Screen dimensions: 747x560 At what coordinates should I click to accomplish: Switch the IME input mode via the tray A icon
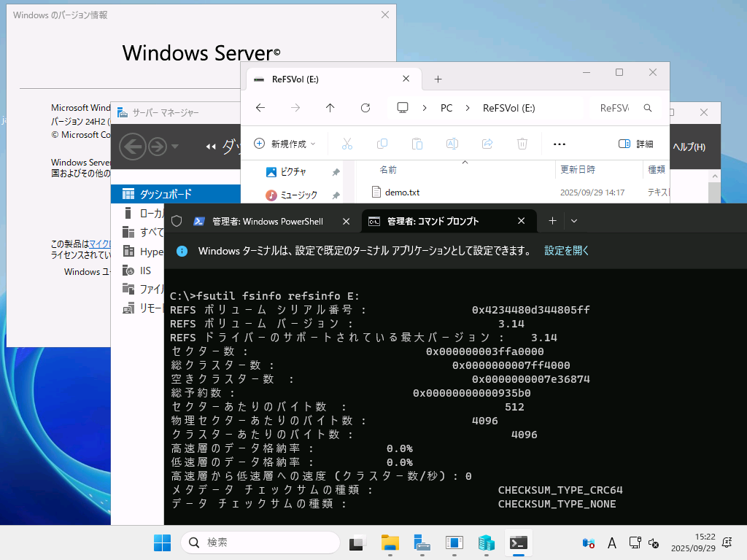[x=611, y=542]
